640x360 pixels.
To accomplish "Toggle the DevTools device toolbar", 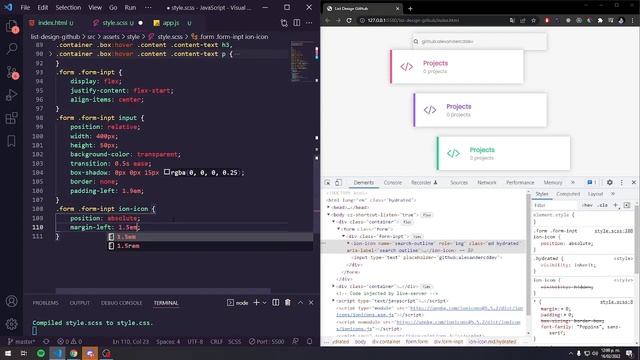I will pyautogui.click(x=338, y=182).
